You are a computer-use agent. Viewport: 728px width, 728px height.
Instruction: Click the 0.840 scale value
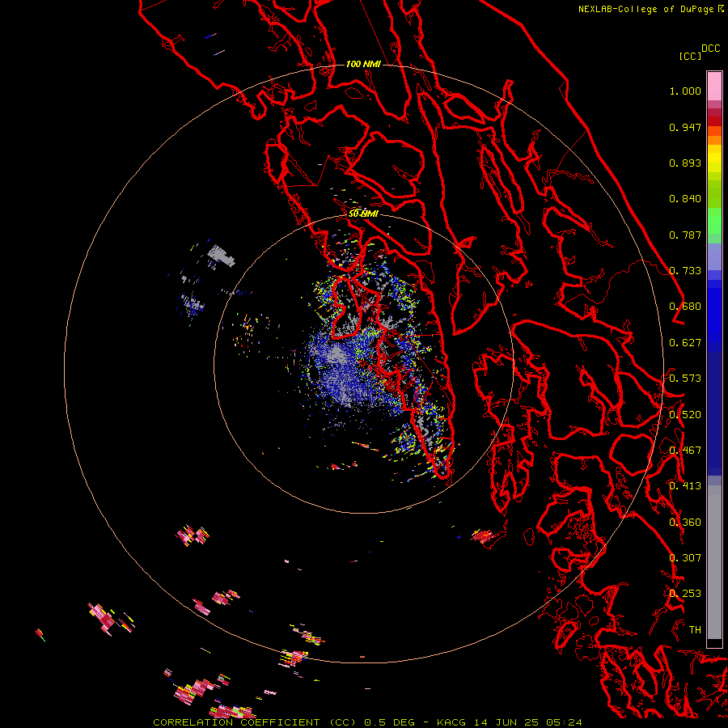tap(685, 199)
